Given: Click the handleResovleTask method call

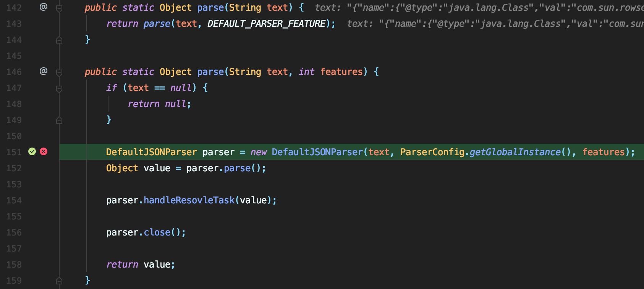Looking at the screenshot, I should [189, 200].
